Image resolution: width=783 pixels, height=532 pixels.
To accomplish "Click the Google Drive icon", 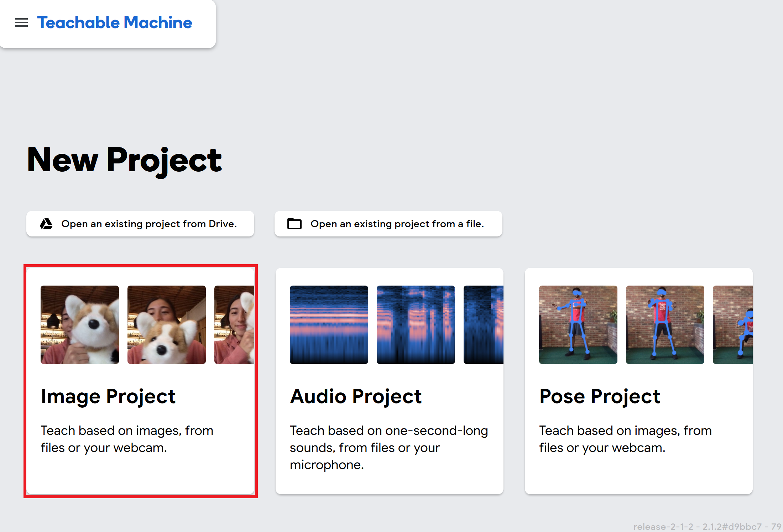I will click(x=46, y=224).
